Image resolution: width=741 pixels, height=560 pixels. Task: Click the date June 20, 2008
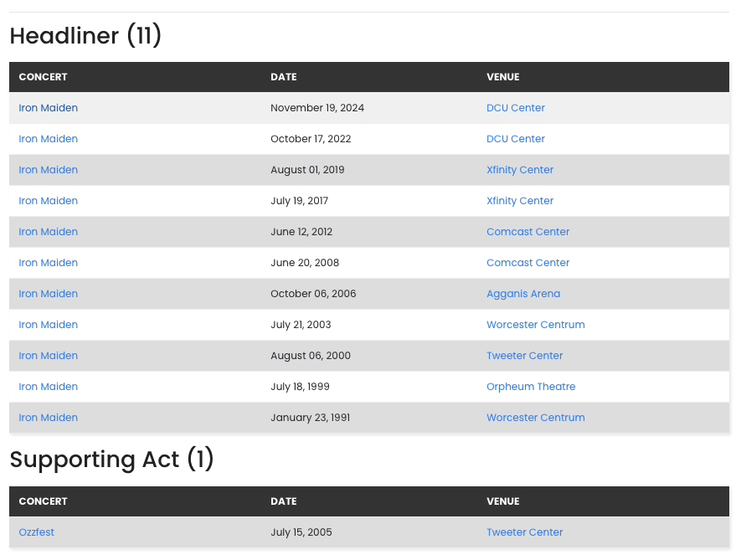coord(305,263)
